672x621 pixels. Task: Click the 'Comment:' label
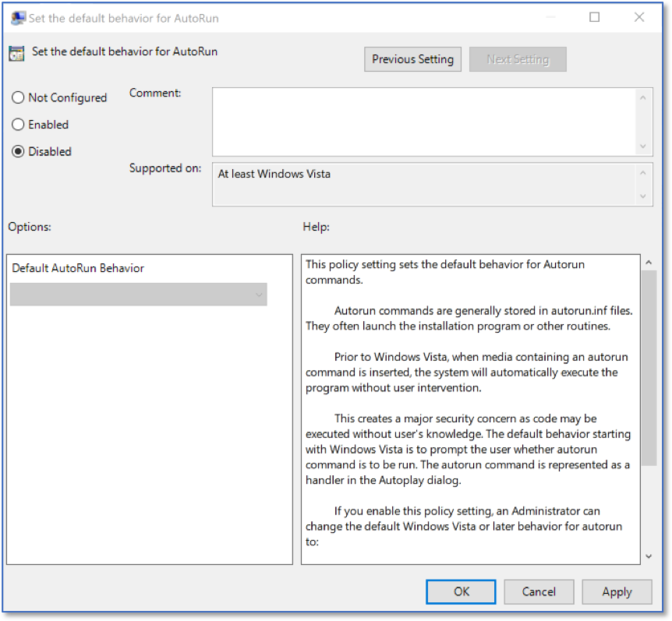155,93
